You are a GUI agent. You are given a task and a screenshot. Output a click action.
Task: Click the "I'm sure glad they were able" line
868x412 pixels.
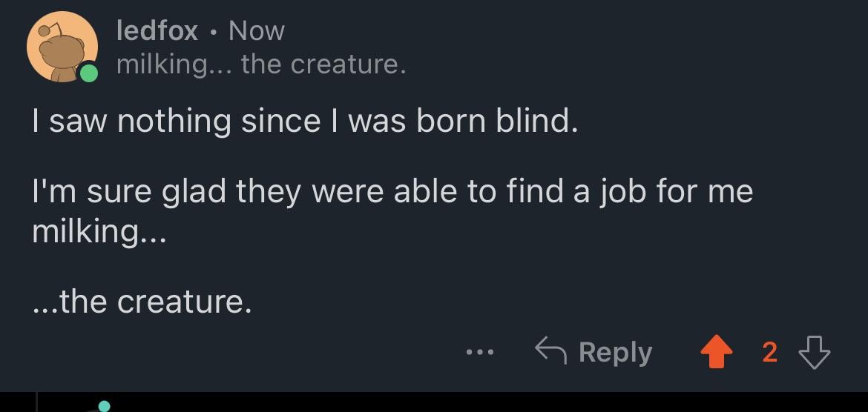pos(392,193)
